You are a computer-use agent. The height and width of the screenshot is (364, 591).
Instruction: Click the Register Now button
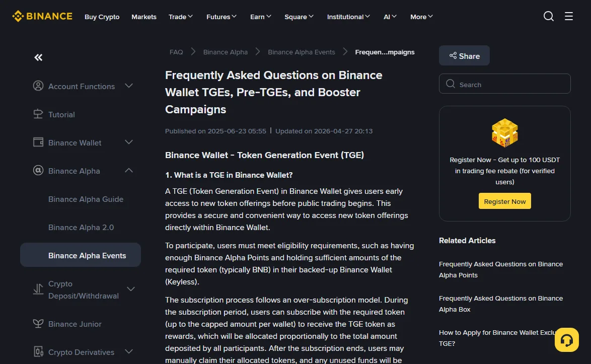tap(505, 201)
